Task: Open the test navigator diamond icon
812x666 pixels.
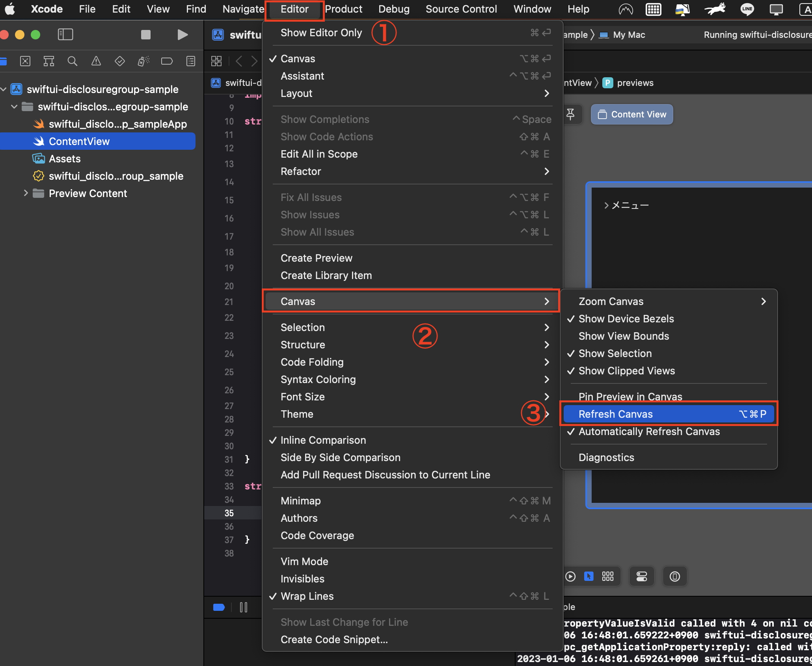Action: pyautogui.click(x=120, y=61)
